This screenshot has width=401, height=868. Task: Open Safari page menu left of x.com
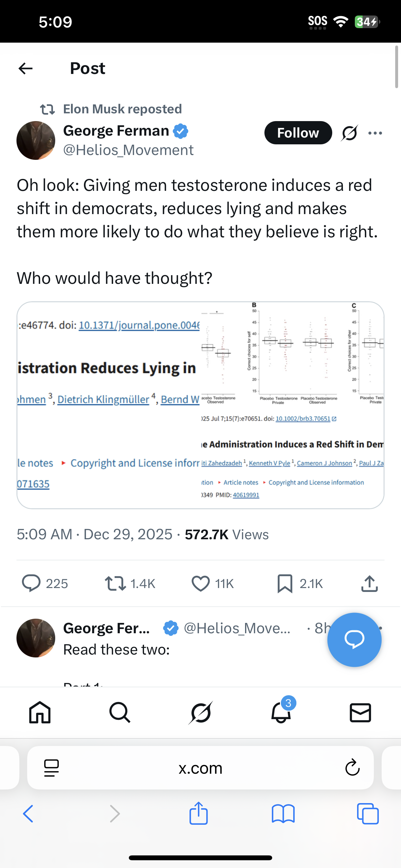[x=52, y=768]
